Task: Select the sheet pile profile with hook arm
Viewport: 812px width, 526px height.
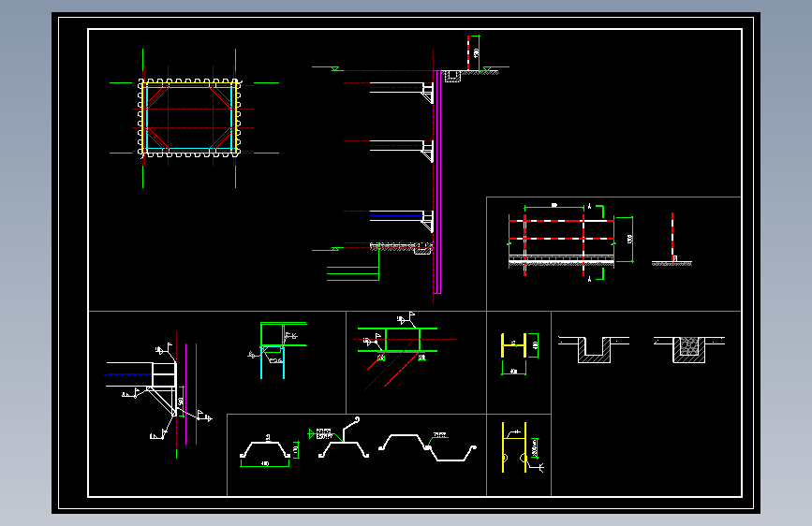Action: [x=344, y=438]
